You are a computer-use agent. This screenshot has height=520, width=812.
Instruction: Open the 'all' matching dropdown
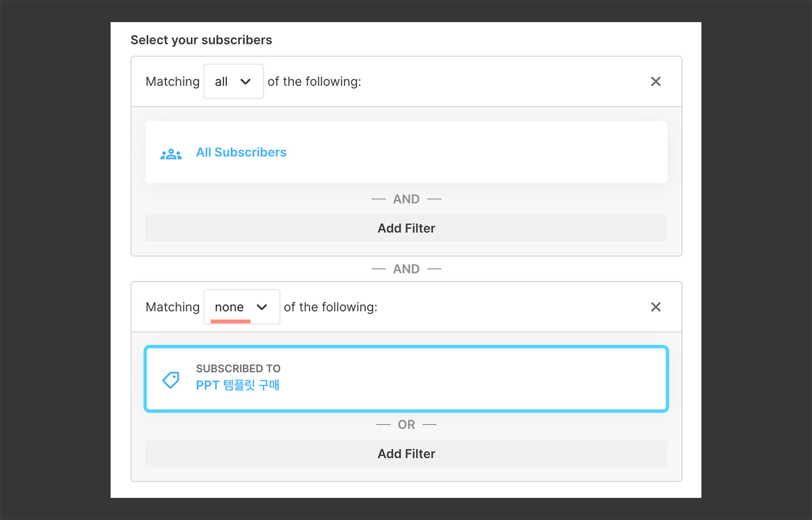233,81
